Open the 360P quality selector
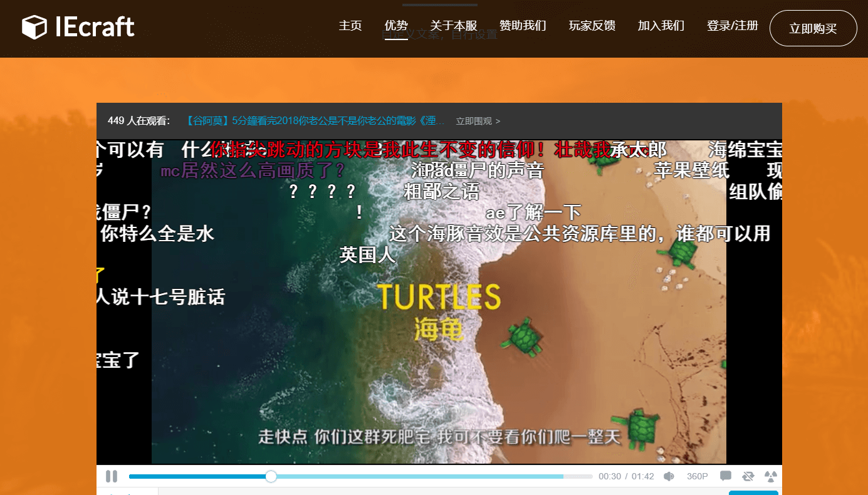868x495 pixels. tap(697, 476)
